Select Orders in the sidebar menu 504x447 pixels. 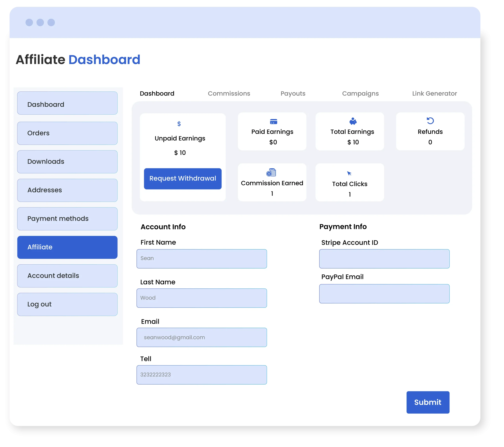coord(67,133)
